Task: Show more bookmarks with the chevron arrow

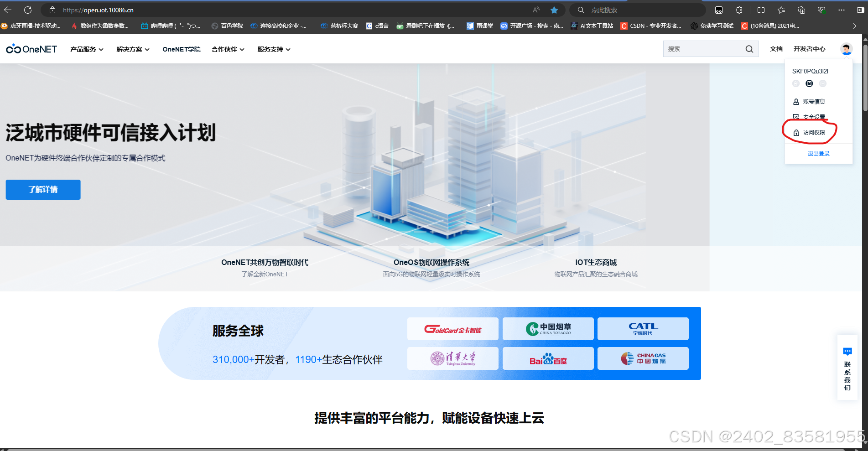Action: pos(855,26)
